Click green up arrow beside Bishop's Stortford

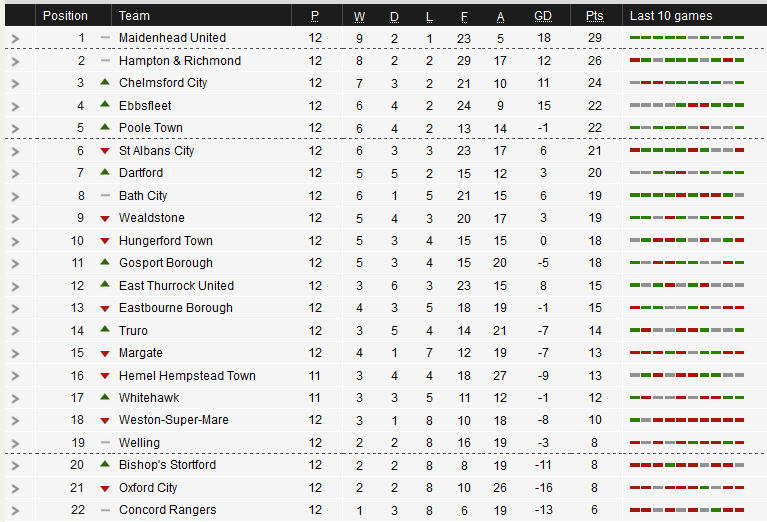point(105,464)
